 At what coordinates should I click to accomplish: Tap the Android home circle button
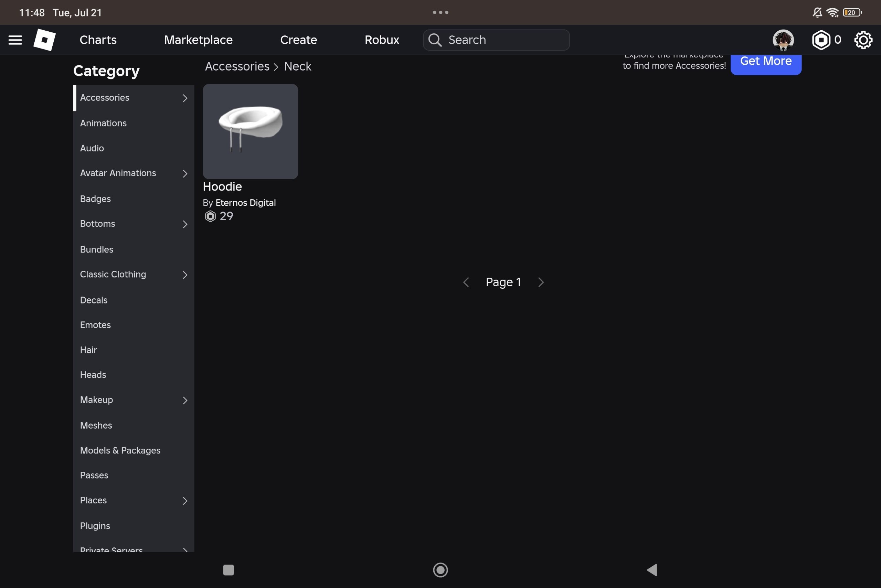coord(440,570)
